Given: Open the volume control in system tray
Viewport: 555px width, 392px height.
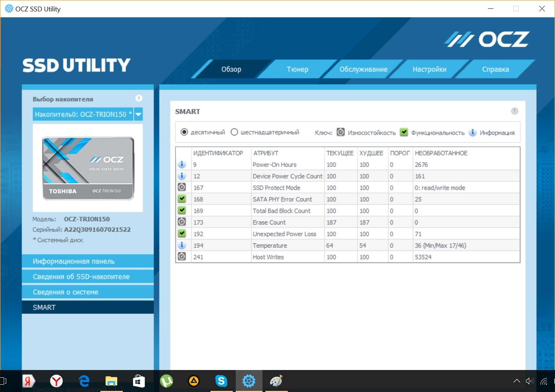Looking at the screenshot, I should click(530, 381).
